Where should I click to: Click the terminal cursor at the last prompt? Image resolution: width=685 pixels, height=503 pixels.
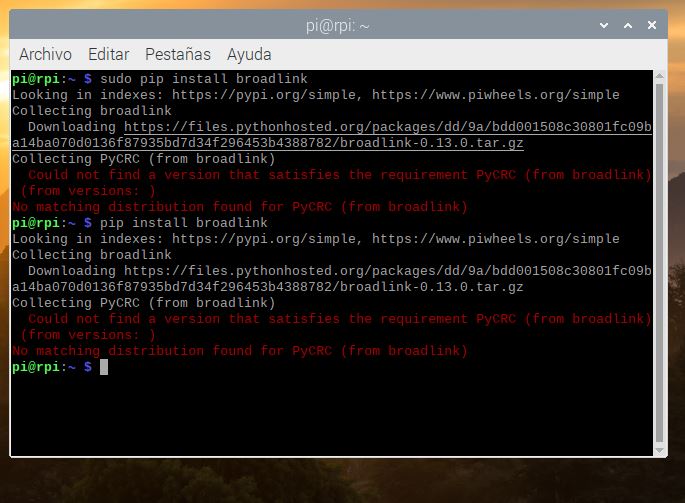coord(104,367)
